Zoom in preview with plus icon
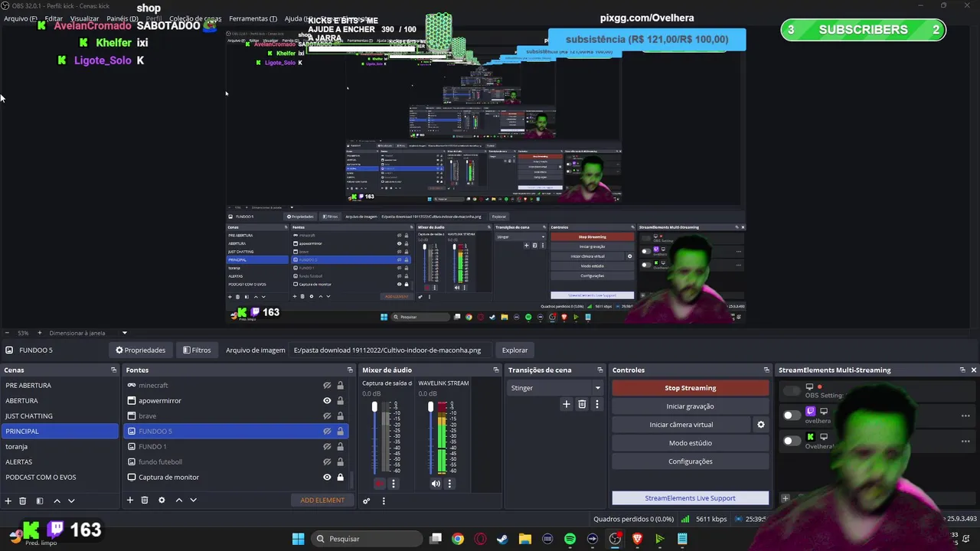This screenshot has height=551, width=980. coord(40,333)
